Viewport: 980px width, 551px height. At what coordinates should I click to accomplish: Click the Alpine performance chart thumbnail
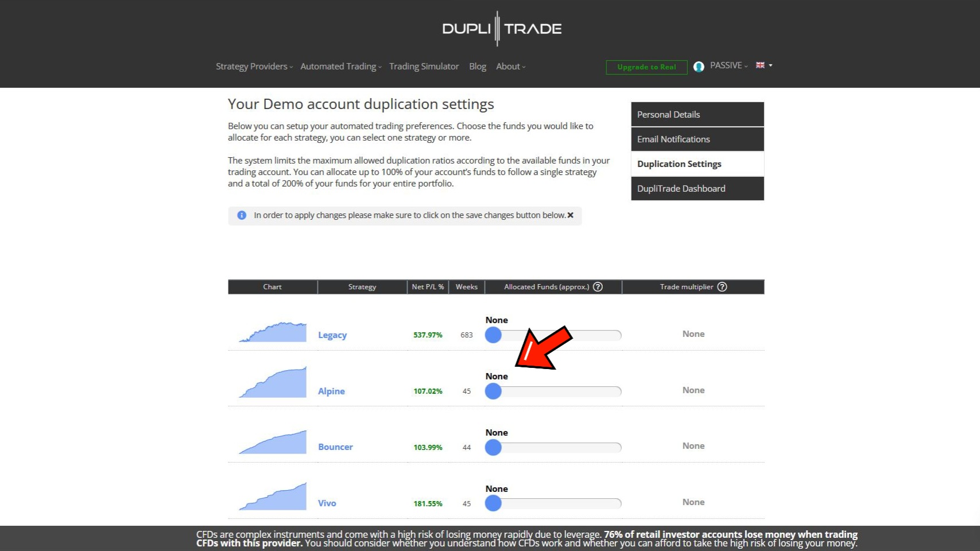click(x=273, y=382)
